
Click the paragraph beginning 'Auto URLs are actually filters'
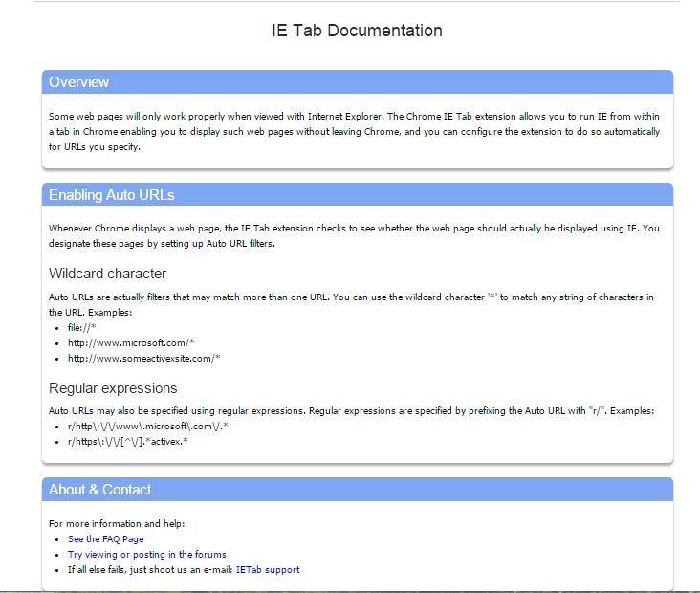(x=351, y=304)
